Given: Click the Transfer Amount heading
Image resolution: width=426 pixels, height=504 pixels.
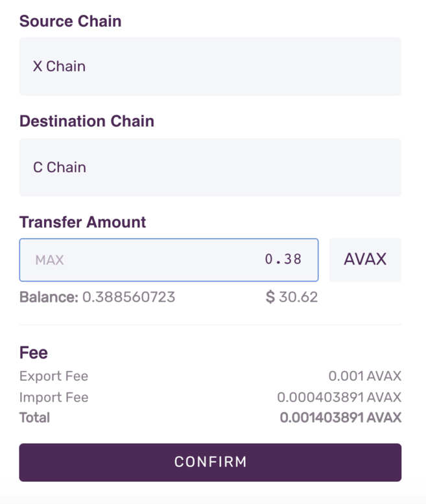Looking at the screenshot, I should (x=82, y=222).
